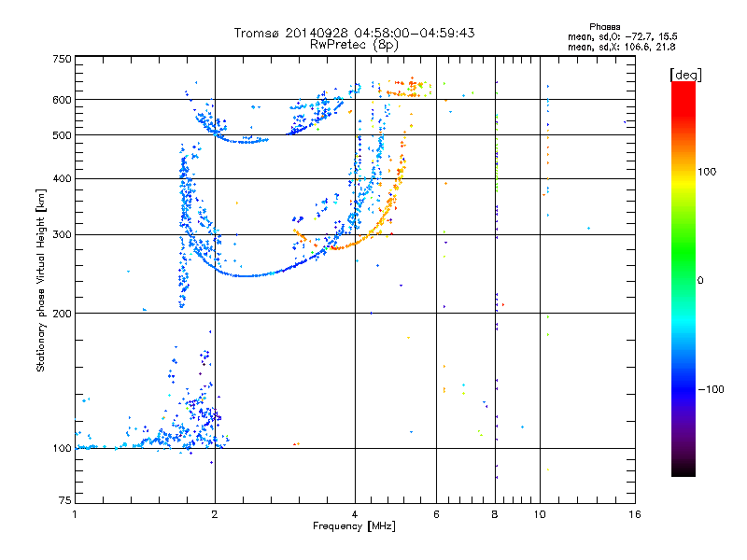Click the '200' y-axis tick label
The height and width of the screenshot is (560, 747).
pos(62,314)
